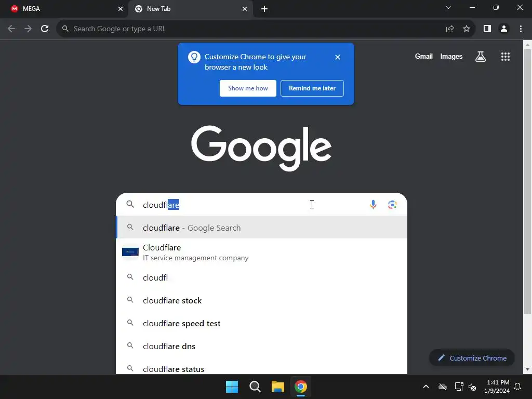Switch to the MEGA tab
This screenshot has height=399, width=532.
pyautogui.click(x=64, y=9)
